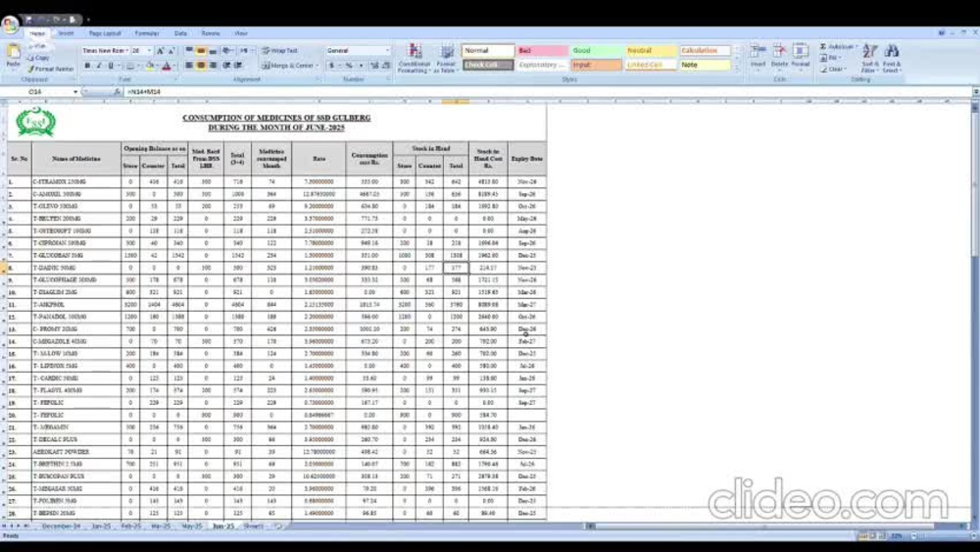The width and height of the screenshot is (980, 552).
Task: Click the Decrease Font Size icon
Action: 171,51
